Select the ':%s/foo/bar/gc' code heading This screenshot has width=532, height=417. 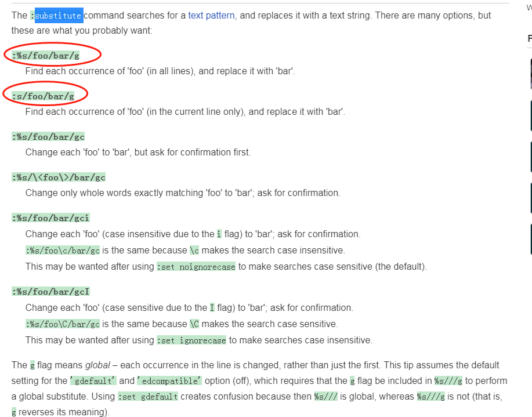[x=48, y=137]
